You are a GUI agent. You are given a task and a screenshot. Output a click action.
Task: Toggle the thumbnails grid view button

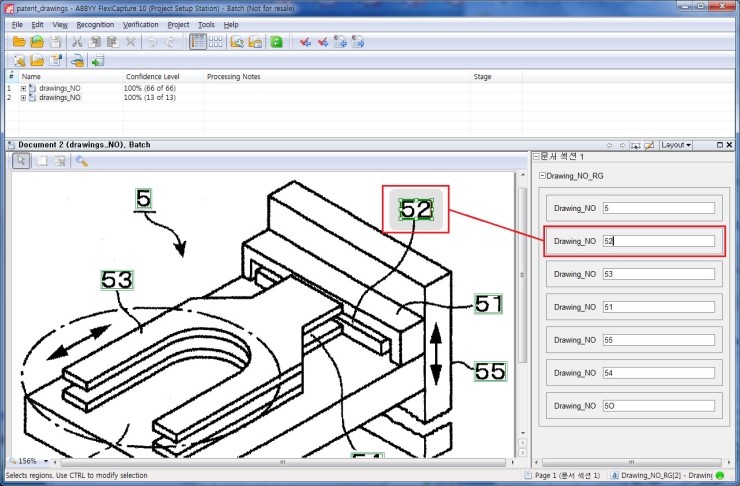pyautogui.click(x=216, y=42)
